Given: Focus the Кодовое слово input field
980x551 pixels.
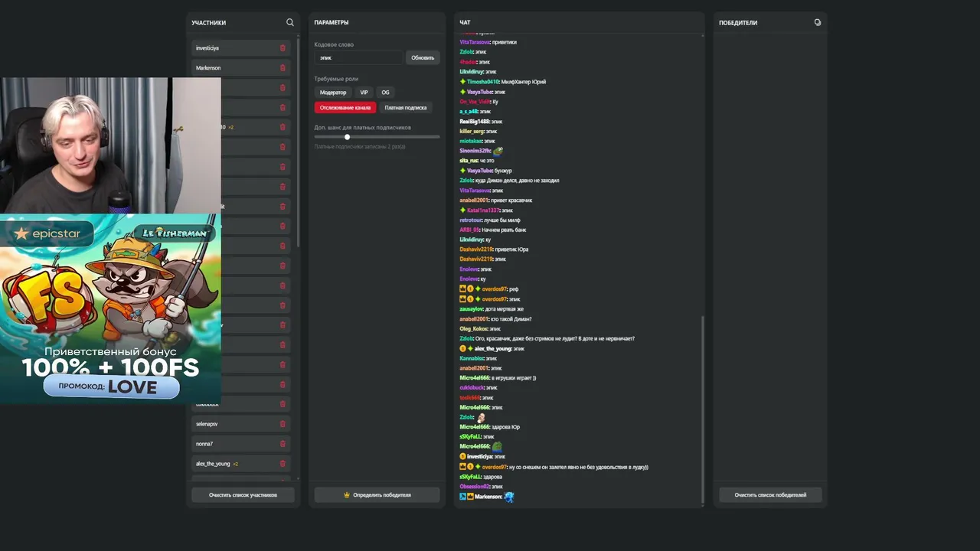Looking at the screenshot, I should [358, 57].
